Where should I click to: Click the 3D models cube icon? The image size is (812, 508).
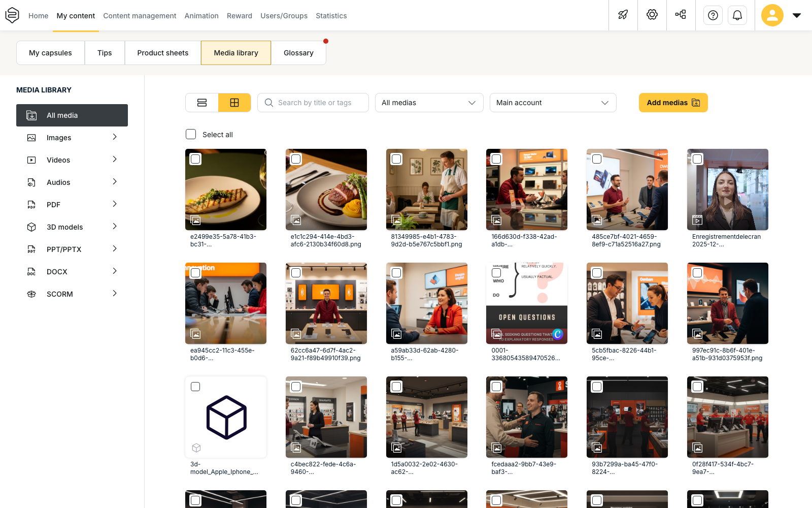pyautogui.click(x=31, y=227)
